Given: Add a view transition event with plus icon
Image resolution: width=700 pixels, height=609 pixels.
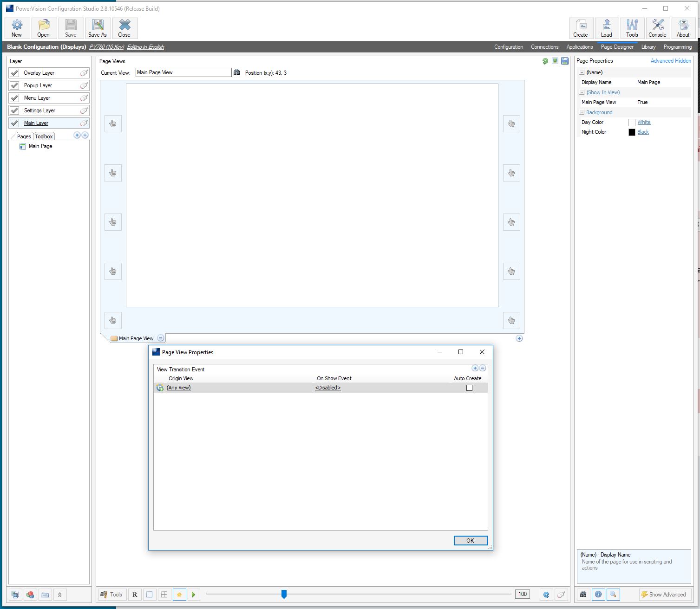Looking at the screenshot, I should click(x=475, y=368).
